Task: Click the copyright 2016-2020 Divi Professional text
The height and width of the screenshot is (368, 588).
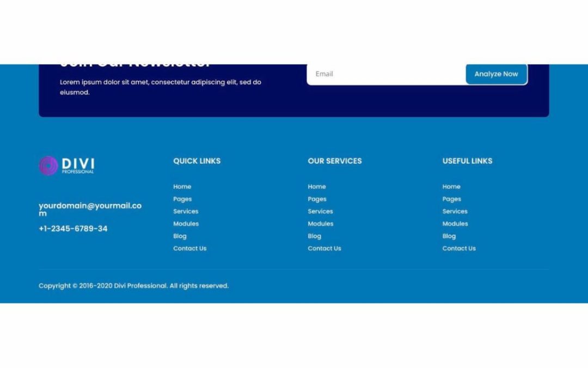Action: 133,286
